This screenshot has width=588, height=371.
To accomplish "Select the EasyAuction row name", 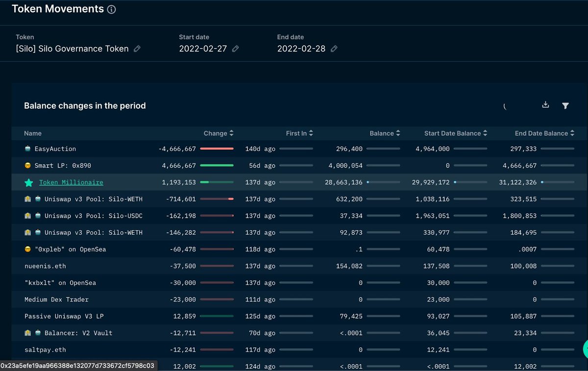I will tap(55, 148).
